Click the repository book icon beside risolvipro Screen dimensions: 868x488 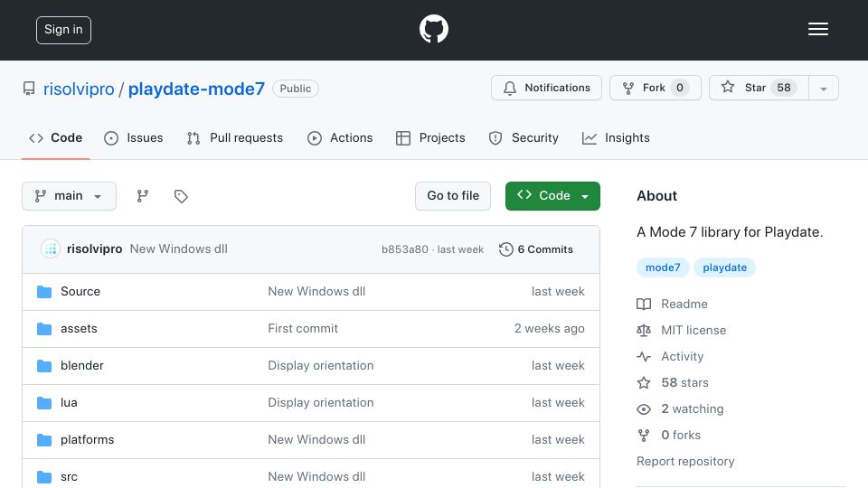tap(29, 89)
